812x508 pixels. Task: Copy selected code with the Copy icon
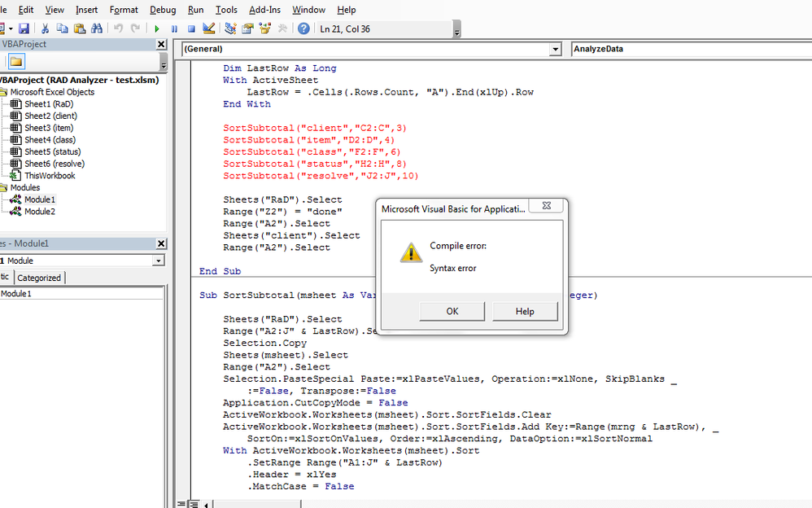62,28
